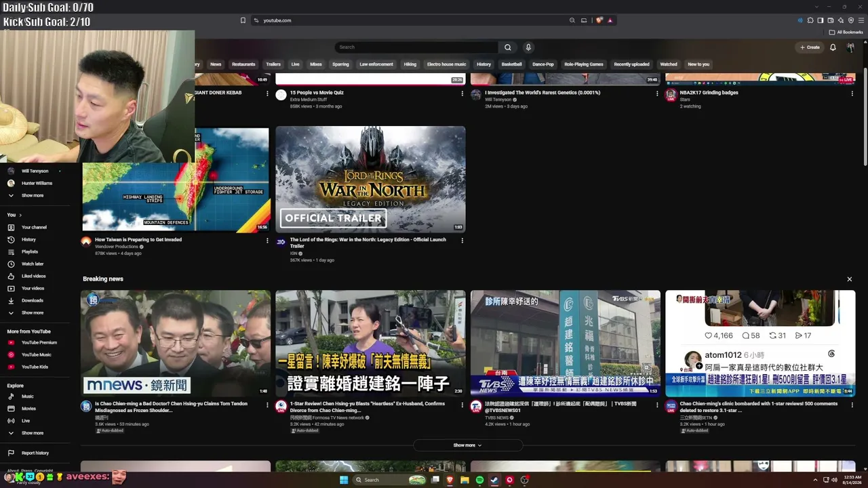Open Wendover Productions channel link
Screen dimensions: 868x488
click(x=117, y=247)
